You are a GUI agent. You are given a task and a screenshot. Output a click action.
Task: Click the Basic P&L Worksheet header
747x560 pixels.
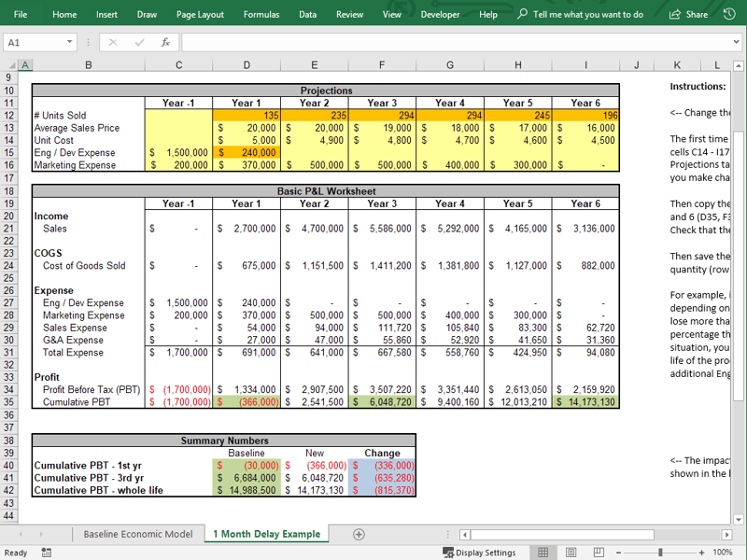(x=326, y=191)
